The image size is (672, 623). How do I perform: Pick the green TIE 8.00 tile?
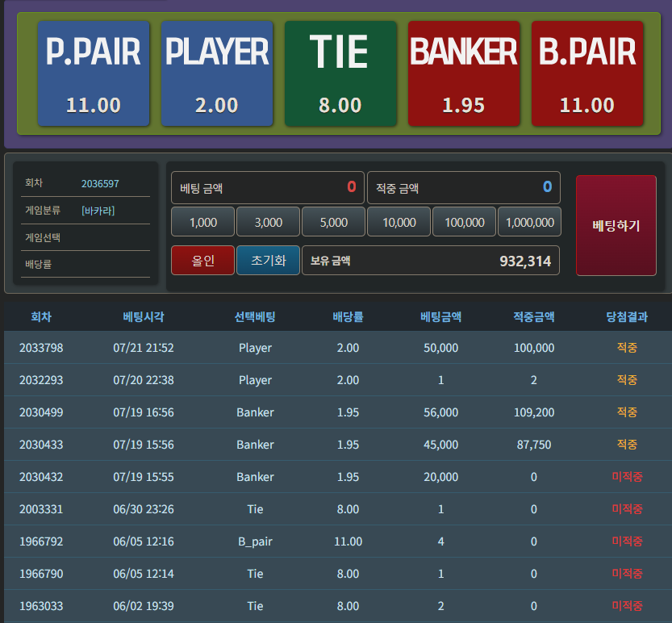[340, 73]
